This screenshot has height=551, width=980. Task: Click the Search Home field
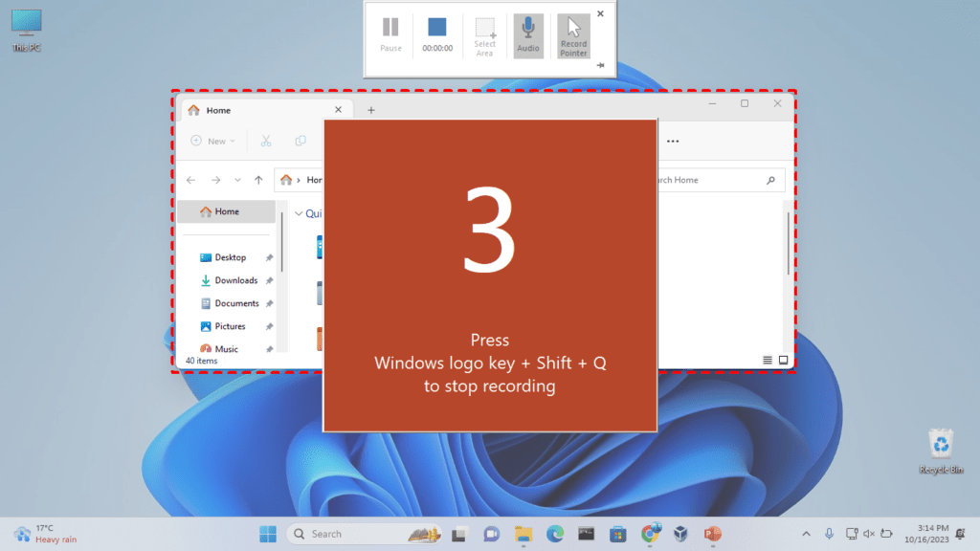coord(708,180)
